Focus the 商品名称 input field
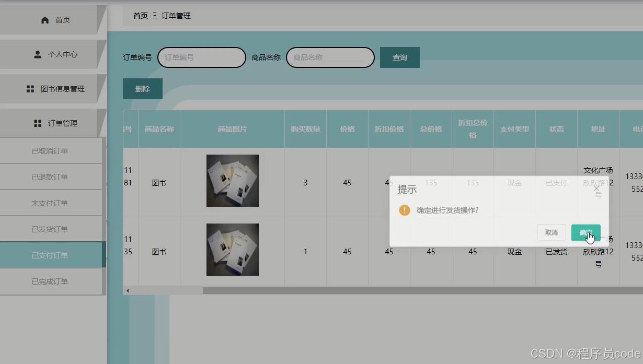This screenshot has width=643, height=364. pyautogui.click(x=330, y=57)
